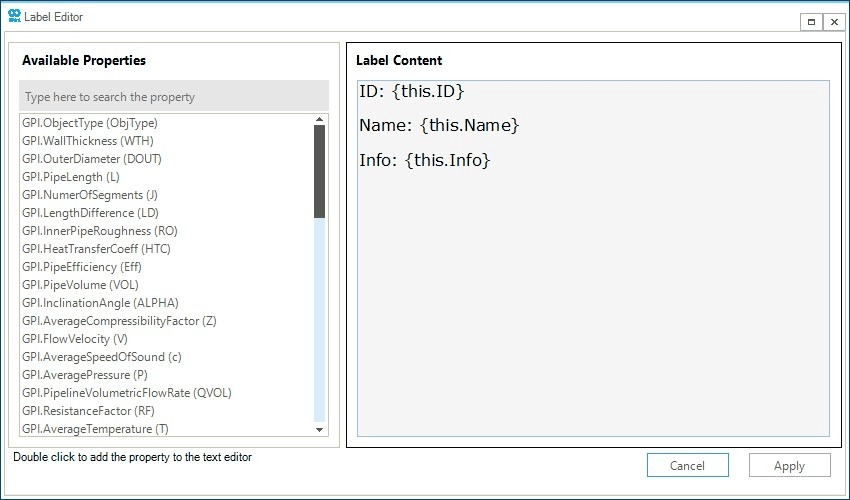The image size is (850, 500).
Task: Select GPI.AverageSpeedOfSound (c) property
Action: point(102,357)
